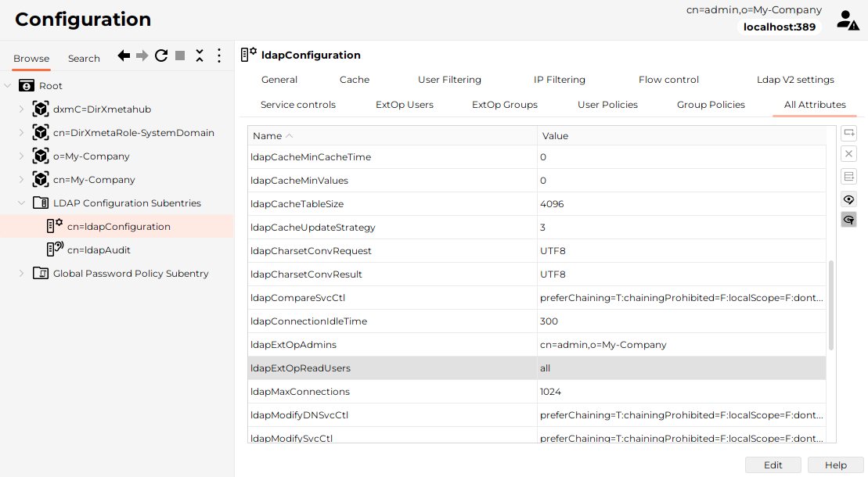Image resolution: width=868 pixels, height=477 pixels.
Task: Sort by the Name column header
Action: [x=392, y=135]
